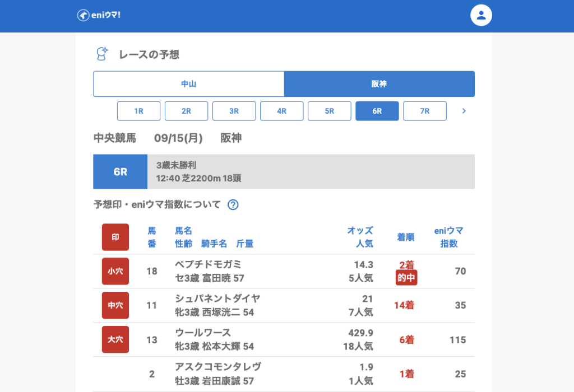The height and width of the screenshot is (392, 574).
Task: Choose the 3R race button
Action: [234, 111]
